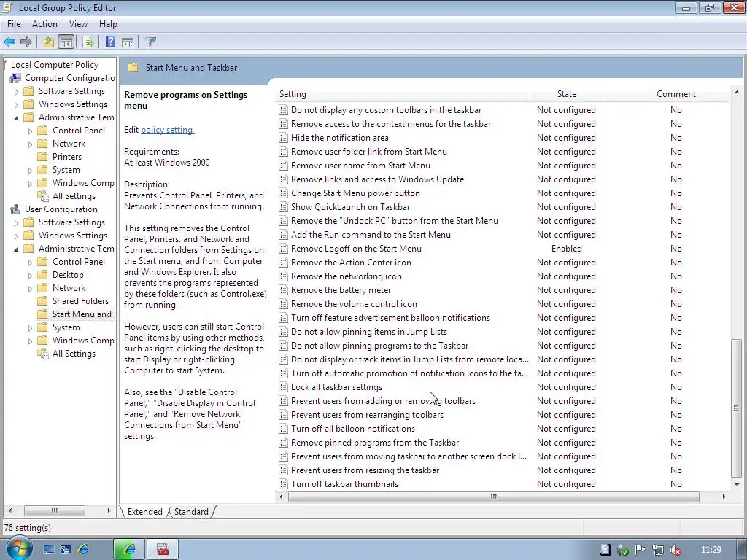Click the console tree horizontal scrollbar thumb
The height and width of the screenshot is (560, 747).
[54, 510]
